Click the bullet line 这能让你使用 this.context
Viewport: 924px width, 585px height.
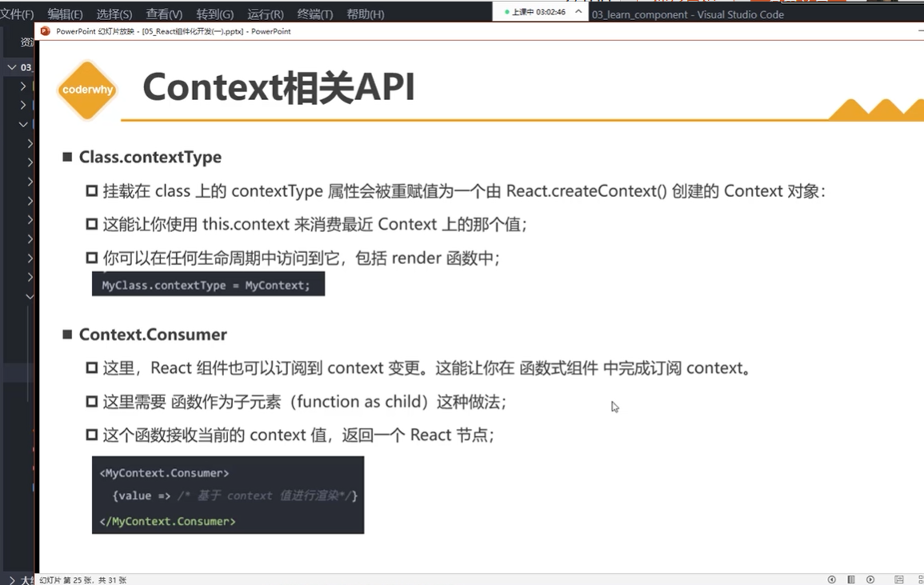(x=314, y=225)
